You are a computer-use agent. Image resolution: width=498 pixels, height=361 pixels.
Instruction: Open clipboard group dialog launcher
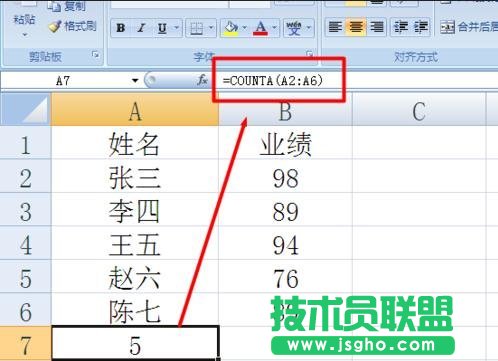(96, 55)
